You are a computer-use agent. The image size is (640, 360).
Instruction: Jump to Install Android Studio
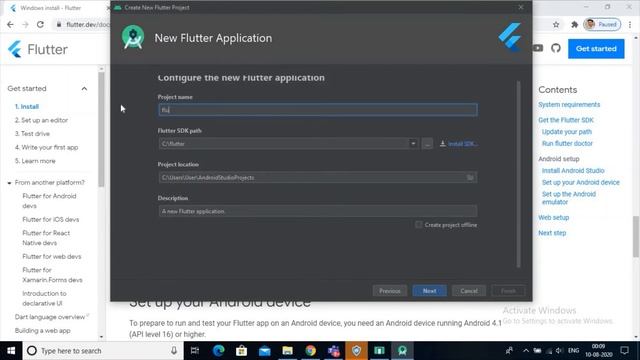[573, 171]
